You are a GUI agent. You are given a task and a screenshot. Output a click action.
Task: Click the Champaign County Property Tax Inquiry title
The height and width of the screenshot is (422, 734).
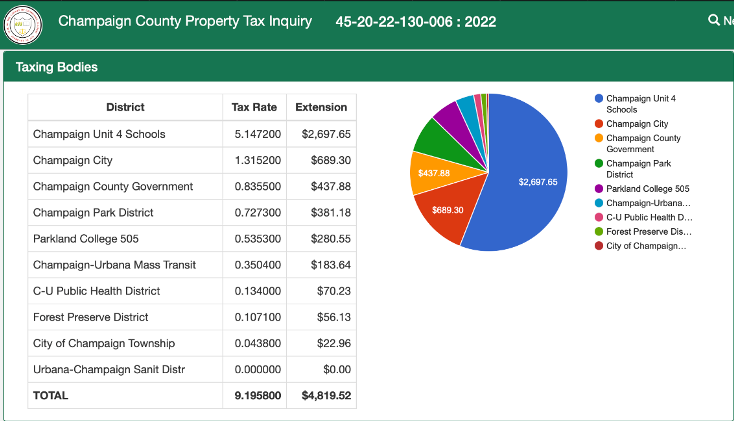click(185, 22)
